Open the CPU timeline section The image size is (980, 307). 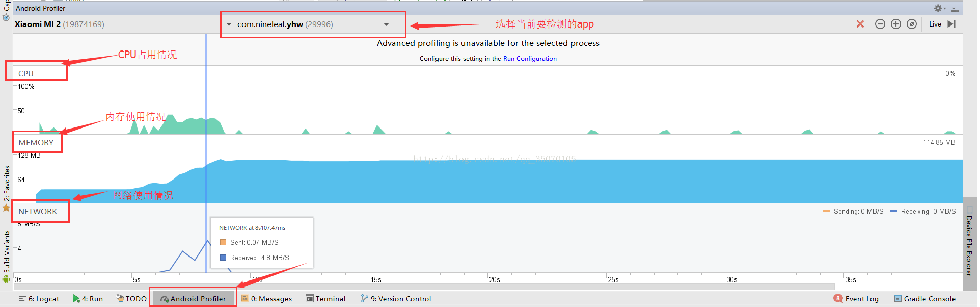click(26, 73)
